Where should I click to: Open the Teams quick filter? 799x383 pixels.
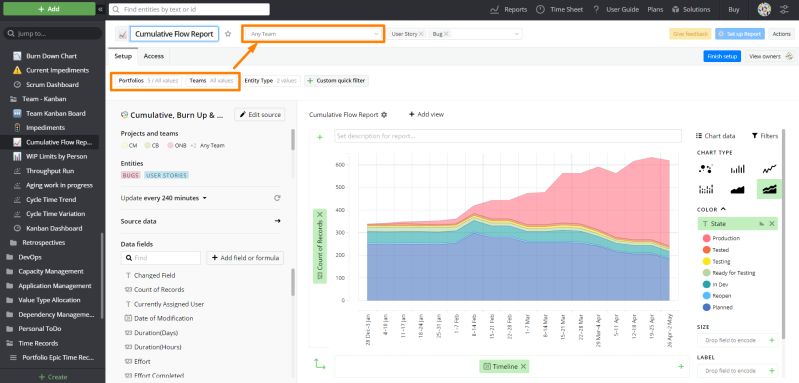pos(211,80)
